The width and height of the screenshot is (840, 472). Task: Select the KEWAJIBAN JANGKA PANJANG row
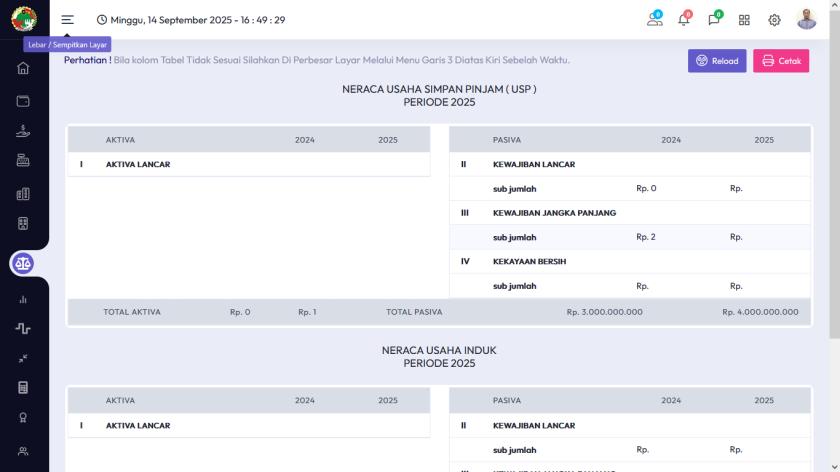[554, 213]
